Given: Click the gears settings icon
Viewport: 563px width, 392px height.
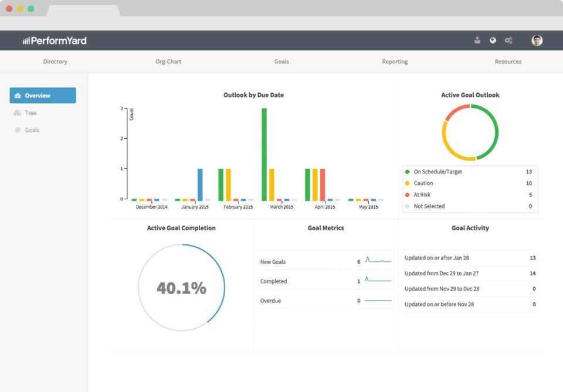Looking at the screenshot, I should [508, 40].
